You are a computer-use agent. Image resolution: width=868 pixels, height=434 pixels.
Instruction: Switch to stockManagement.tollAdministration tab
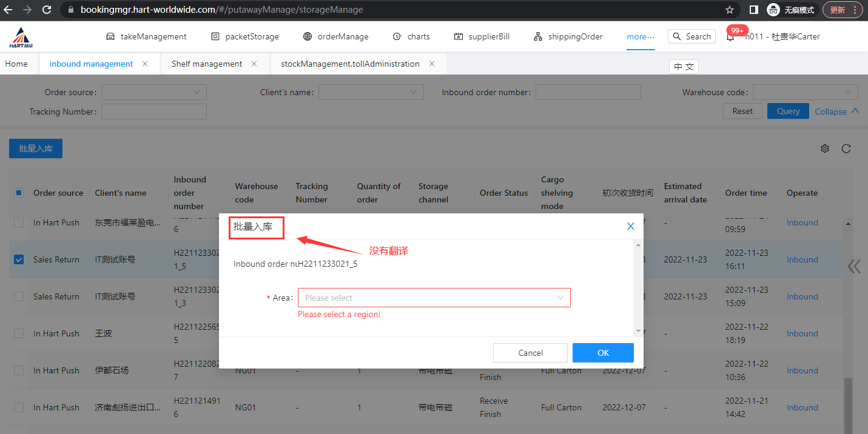tap(350, 64)
